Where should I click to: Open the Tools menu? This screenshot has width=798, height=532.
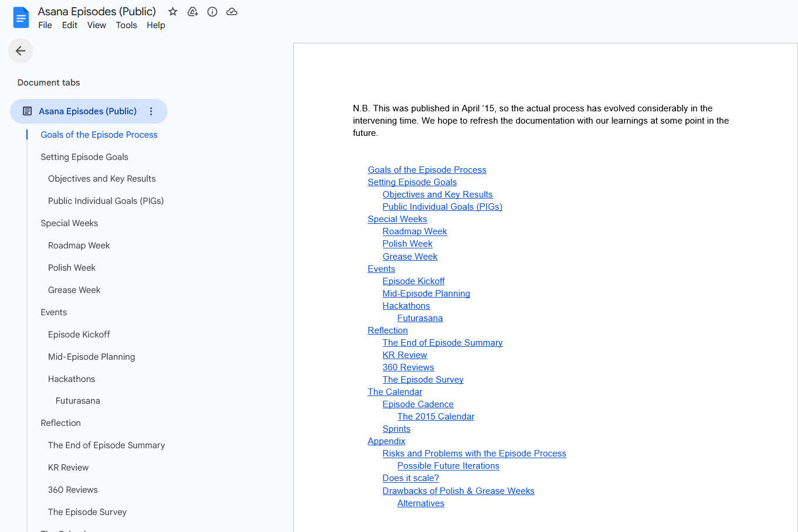tap(126, 25)
